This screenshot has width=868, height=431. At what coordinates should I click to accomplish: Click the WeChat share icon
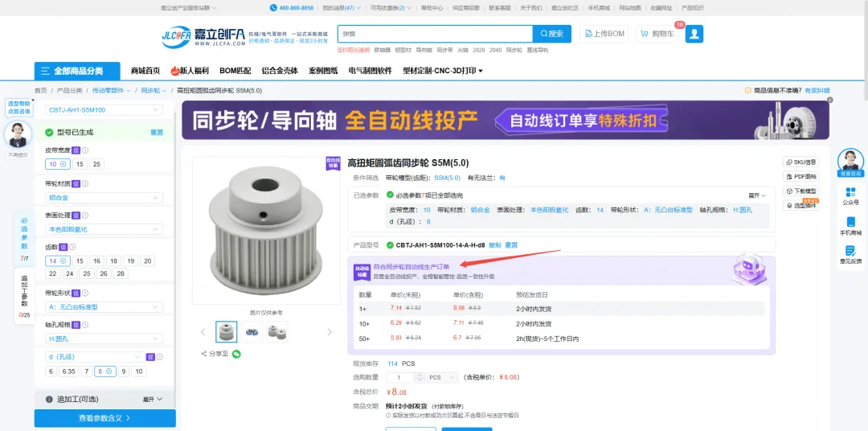click(236, 354)
